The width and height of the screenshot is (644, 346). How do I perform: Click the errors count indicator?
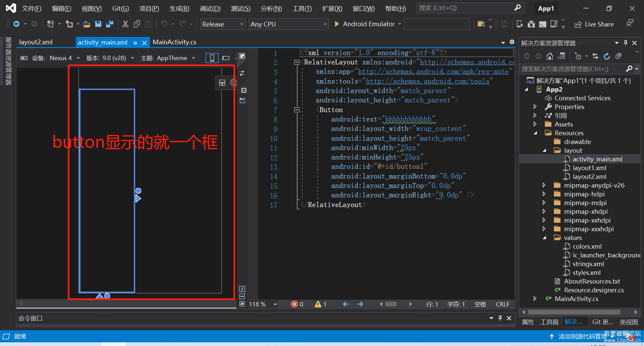[297, 304]
